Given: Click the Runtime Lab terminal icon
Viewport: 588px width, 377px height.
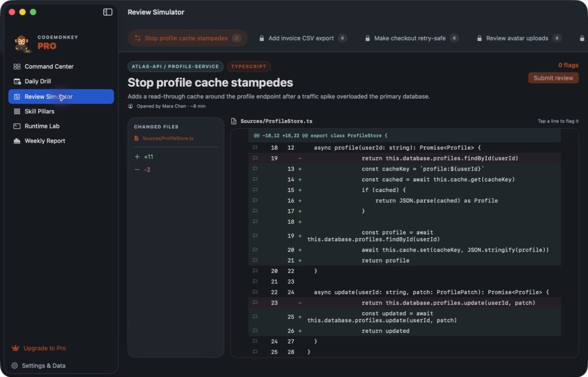Looking at the screenshot, I should pyautogui.click(x=17, y=126).
